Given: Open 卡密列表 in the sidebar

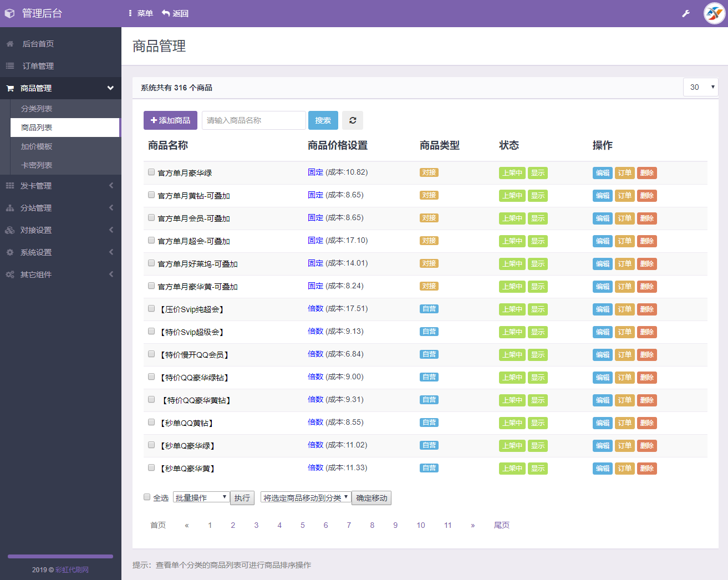Looking at the screenshot, I should (65, 165).
